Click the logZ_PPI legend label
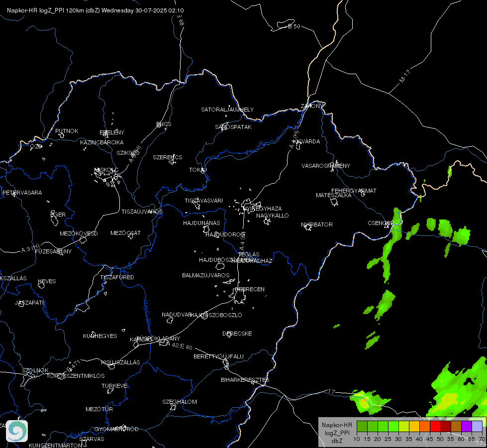487x448 pixels. tap(337, 433)
